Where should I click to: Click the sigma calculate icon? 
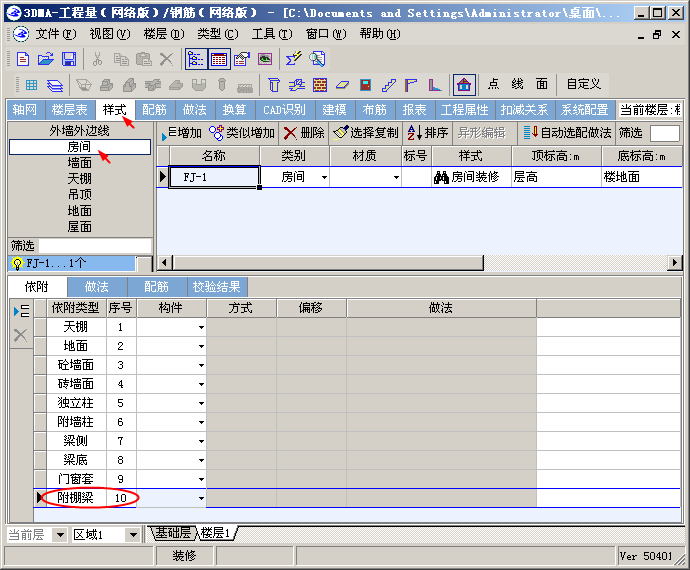(294, 59)
